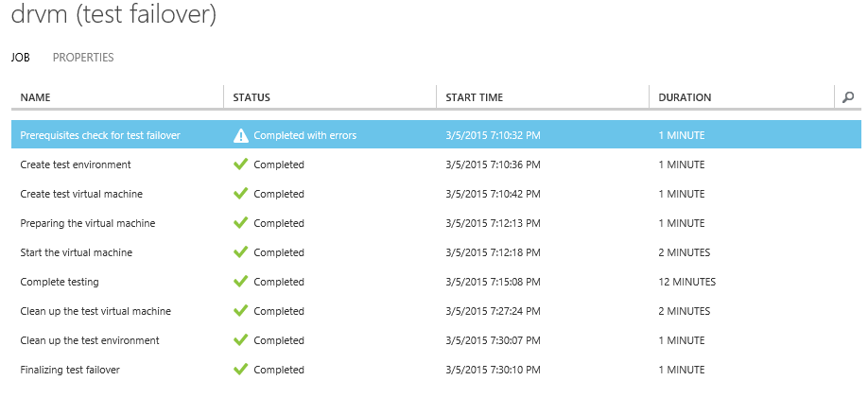Switch to the PROPERTIES tab
868x415 pixels.
(x=83, y=58)
